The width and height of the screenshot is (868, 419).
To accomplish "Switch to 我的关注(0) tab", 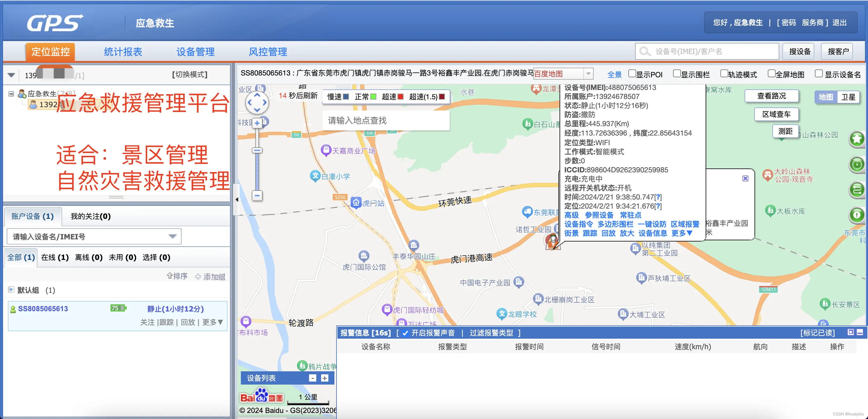I will (91, 216).
